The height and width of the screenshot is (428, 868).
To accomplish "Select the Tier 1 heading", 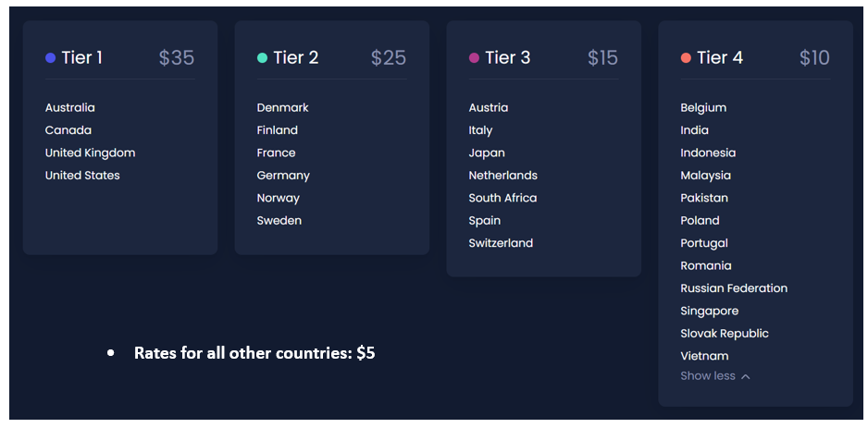I will point(82,58).
